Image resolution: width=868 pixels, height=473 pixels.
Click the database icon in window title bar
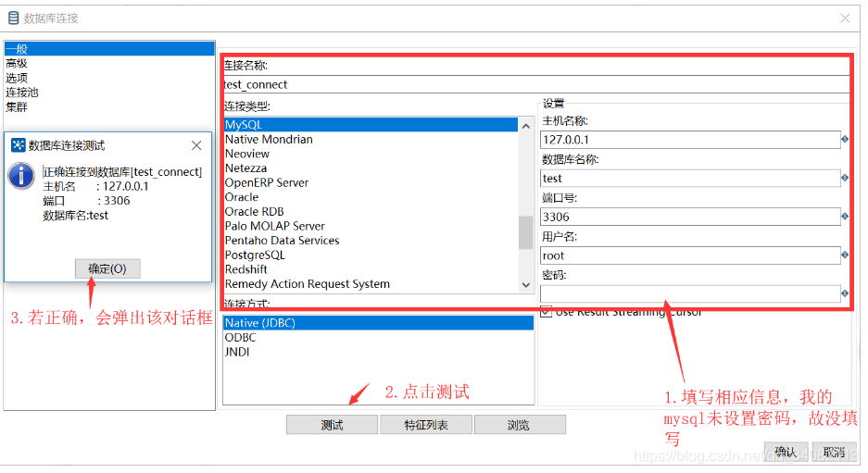point(13,19)
